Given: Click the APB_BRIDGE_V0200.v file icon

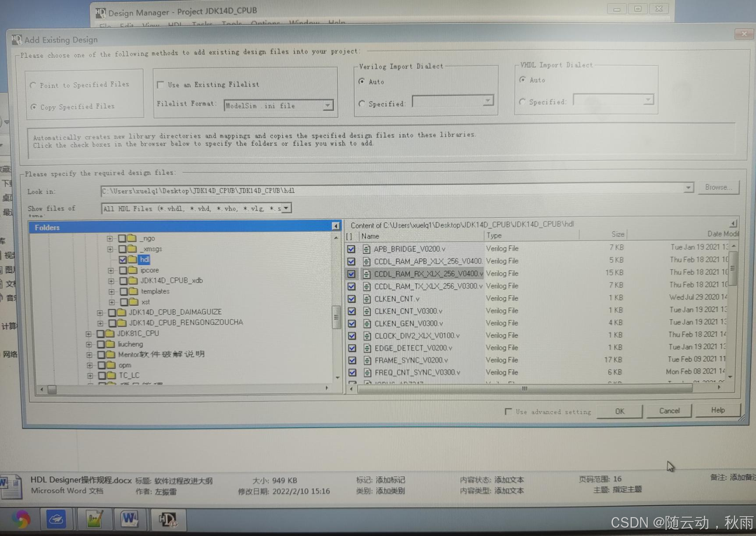Looking at the screenshot, I should (x=366, y=249).
